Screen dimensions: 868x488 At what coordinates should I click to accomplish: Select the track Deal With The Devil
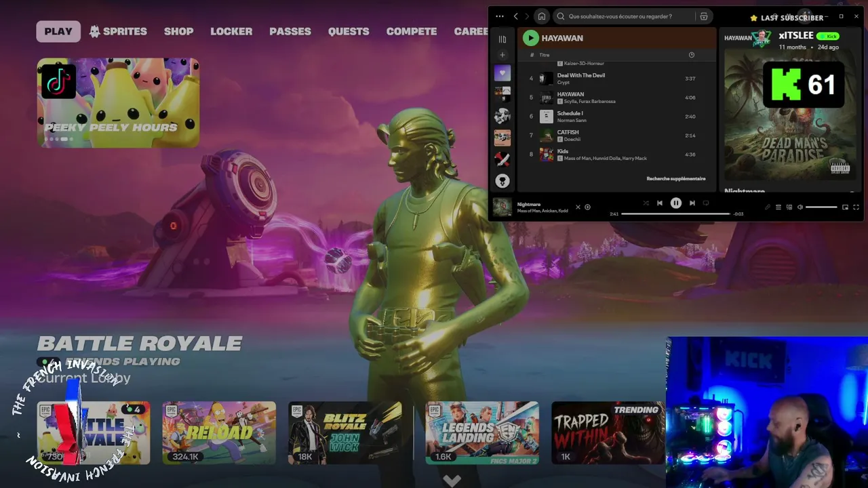coord(616,79)
